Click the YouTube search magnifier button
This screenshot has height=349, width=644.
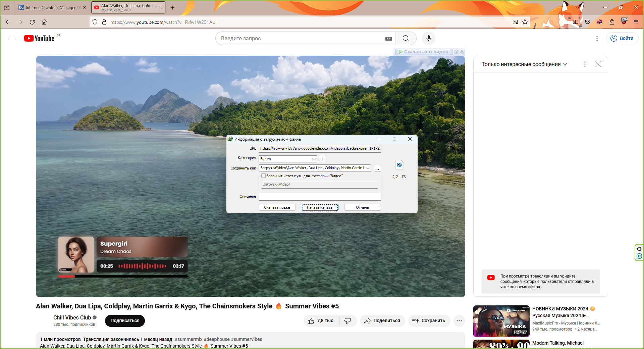click(406, 38)
